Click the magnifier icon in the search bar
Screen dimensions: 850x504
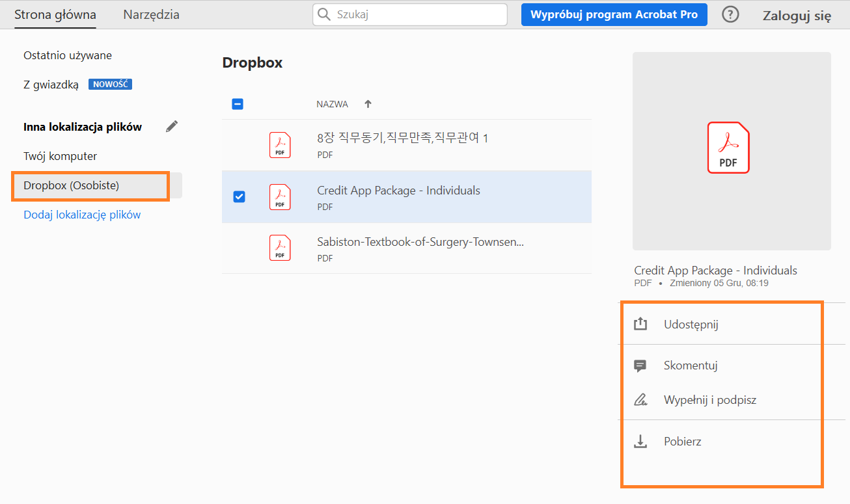324,14
